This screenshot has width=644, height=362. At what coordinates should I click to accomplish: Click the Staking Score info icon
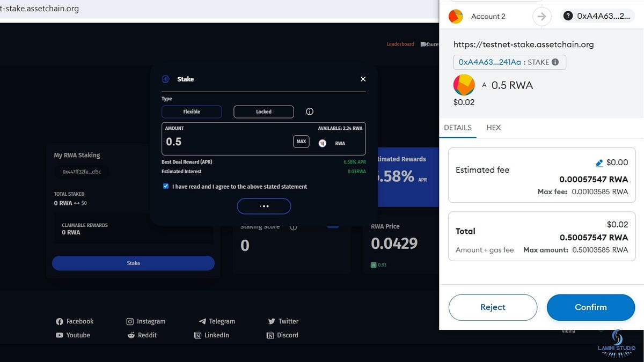click(x=294, y=227)
